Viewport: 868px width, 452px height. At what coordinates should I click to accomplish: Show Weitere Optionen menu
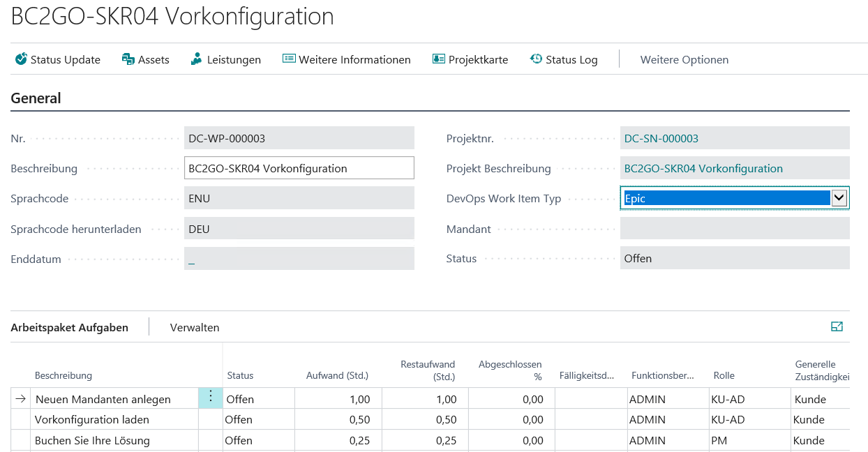click(x=684, y=60)
